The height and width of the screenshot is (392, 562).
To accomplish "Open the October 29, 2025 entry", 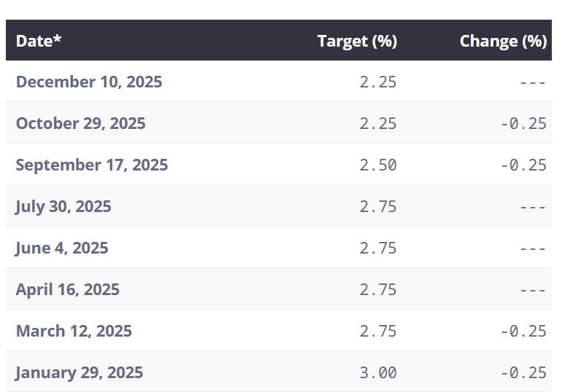I will tap(81, 123).
